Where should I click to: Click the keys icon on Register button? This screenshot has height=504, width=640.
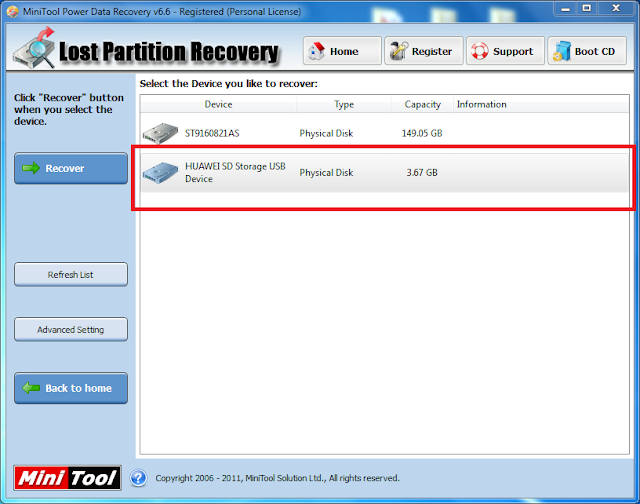pyautogui.click(x=398, y=51)
